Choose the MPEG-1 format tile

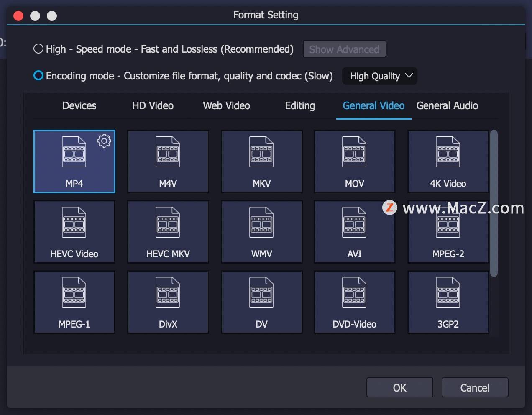pyautogui.click(x=74, y=302)
